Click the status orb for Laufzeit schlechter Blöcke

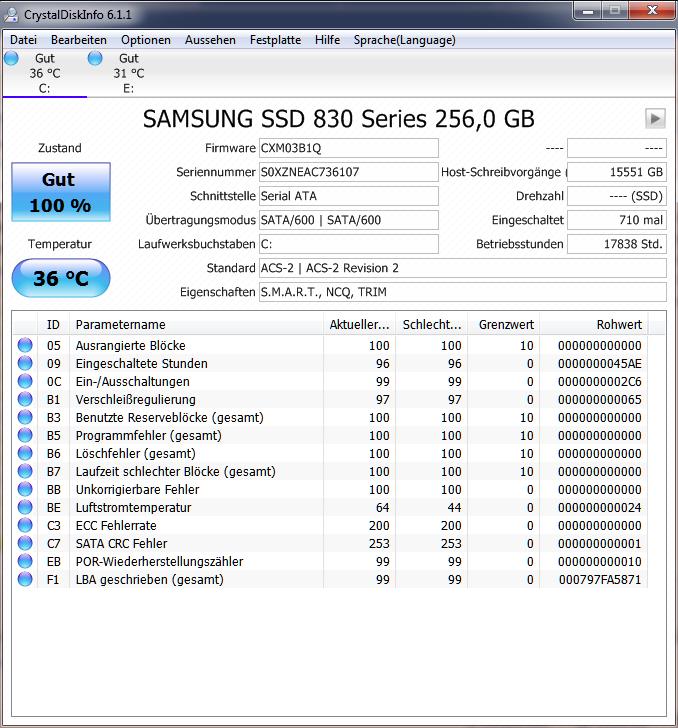(x=25, y=471)
